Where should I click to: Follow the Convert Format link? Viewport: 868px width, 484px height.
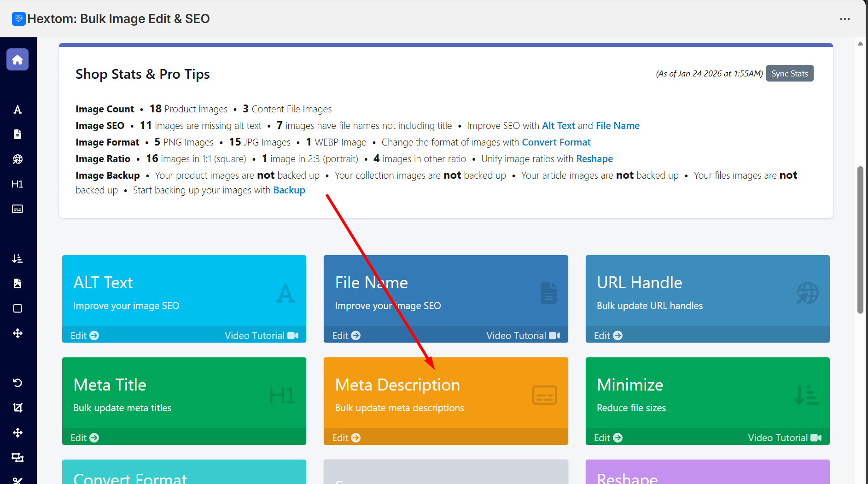[556, 142]
